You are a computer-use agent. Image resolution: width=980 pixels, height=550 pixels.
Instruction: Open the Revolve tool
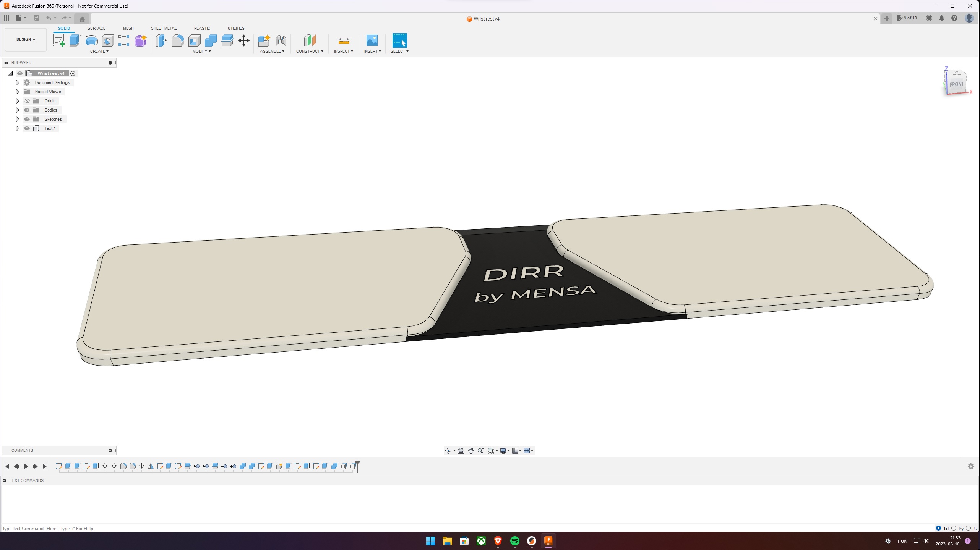[91, 40]
